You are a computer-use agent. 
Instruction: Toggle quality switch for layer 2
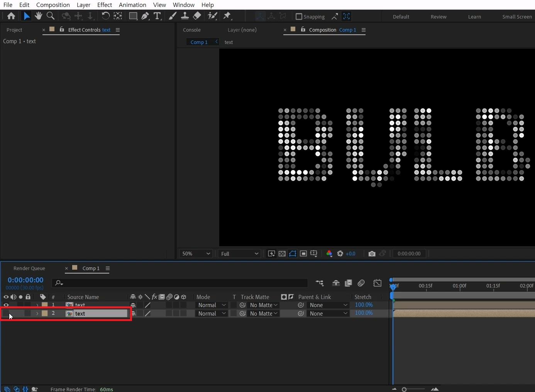pos(147,313)
